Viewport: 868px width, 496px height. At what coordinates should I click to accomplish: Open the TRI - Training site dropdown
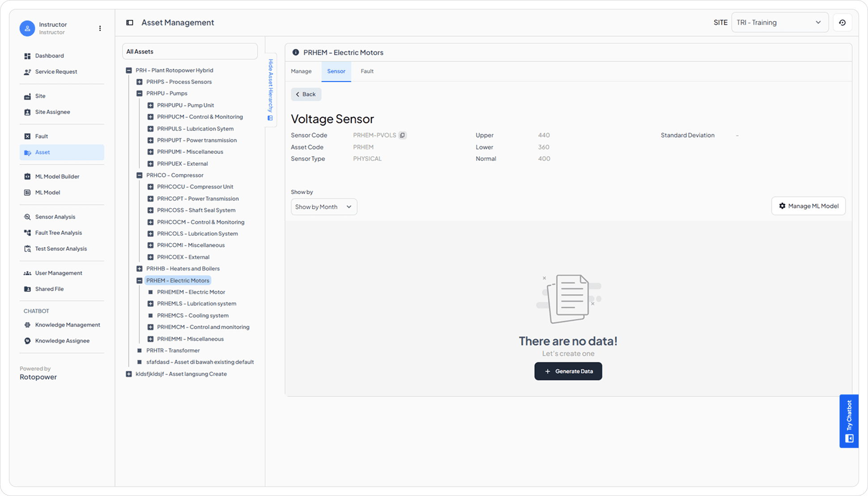(x=779, y=22)
